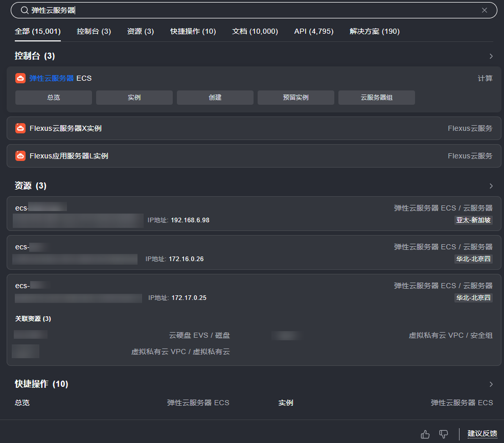
Task: Switch to the 资源 (3) tab
Action: click(x=141, y=31)
